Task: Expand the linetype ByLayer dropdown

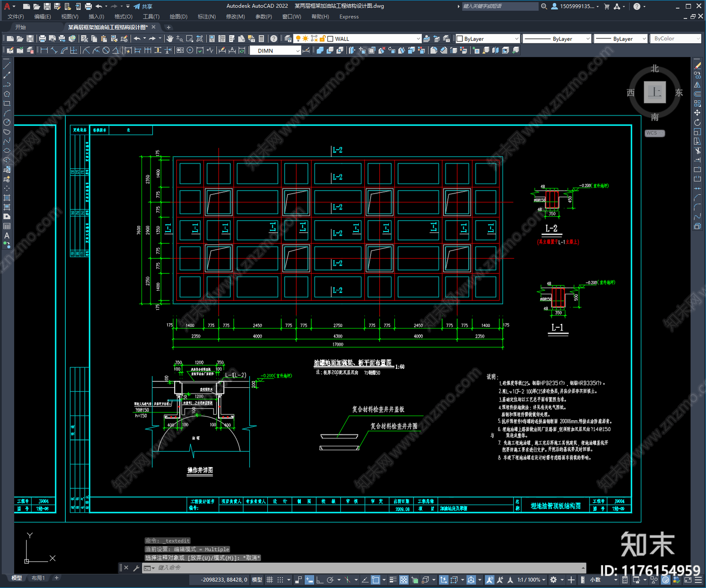Action: [588, 39]
